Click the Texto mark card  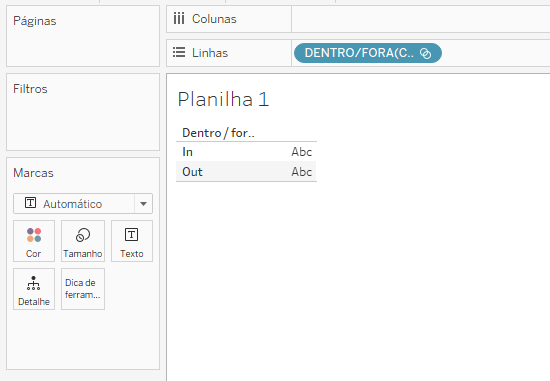click(x=132, y=241)
